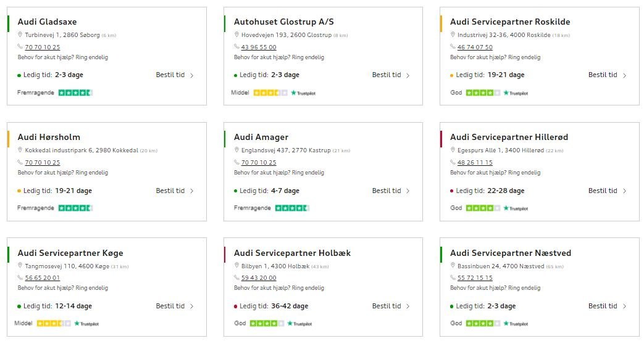Click location pin icon for Servicepartner Roskilde
Image resolution: width=644 pixels, height=341 pixels.
pos(453,35)
